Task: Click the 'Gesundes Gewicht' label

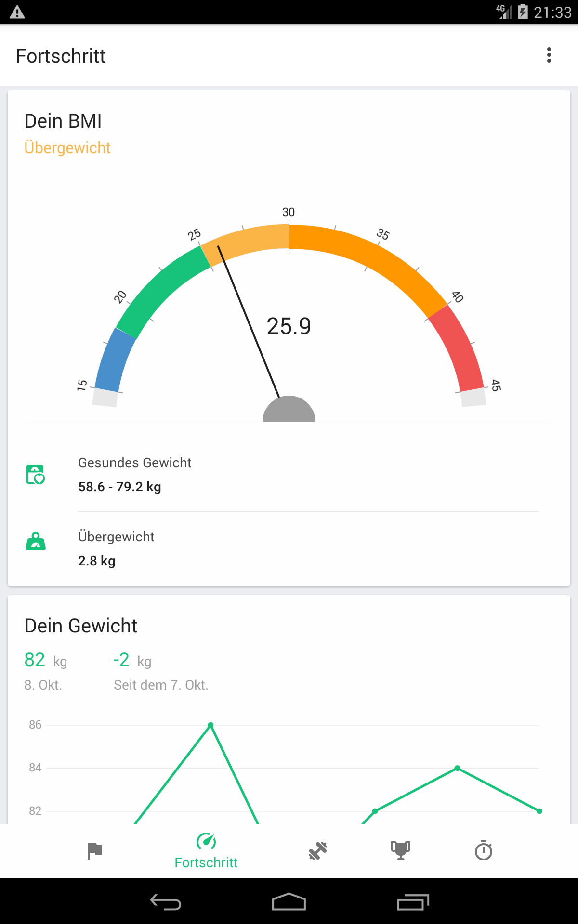Action: tap(135, 462)
